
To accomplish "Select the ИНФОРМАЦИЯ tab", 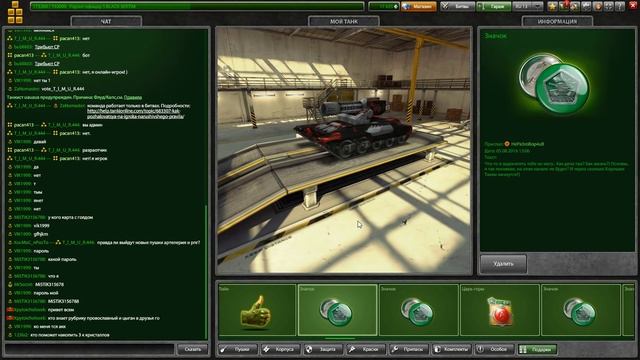I will (x=557, y=21).
